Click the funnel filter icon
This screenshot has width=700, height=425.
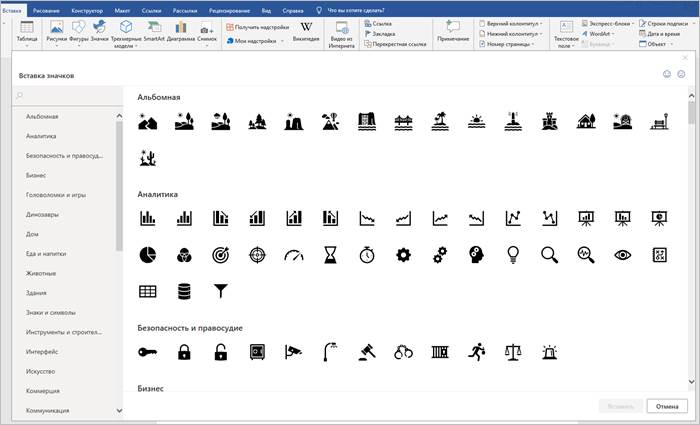(x=220, y=291)
